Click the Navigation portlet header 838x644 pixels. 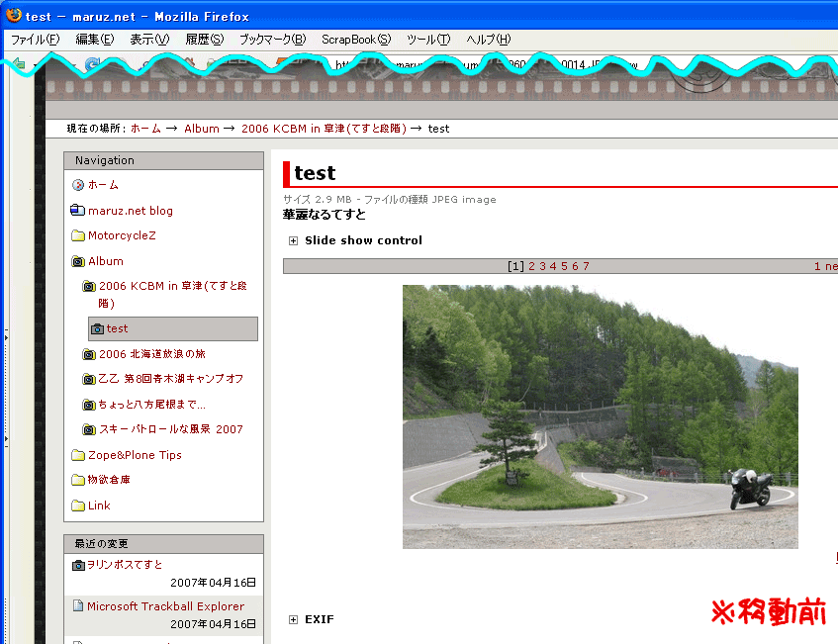pyautogui.click(x=163, y=160)
